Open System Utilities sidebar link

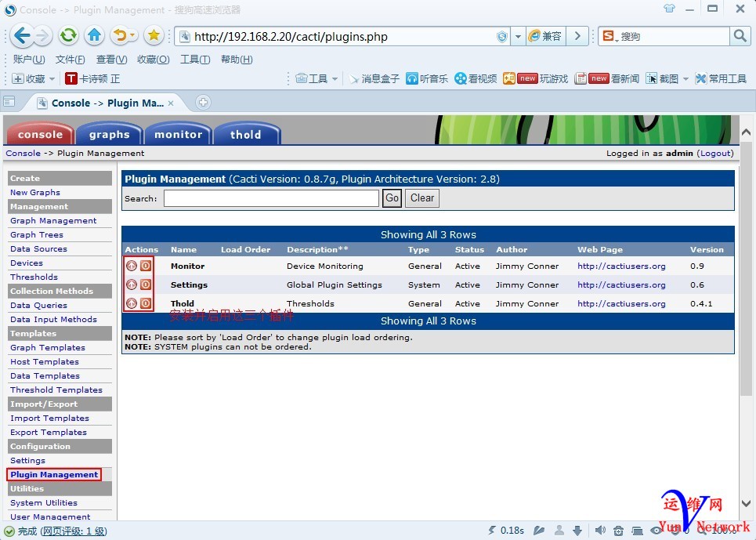(44, 502)
